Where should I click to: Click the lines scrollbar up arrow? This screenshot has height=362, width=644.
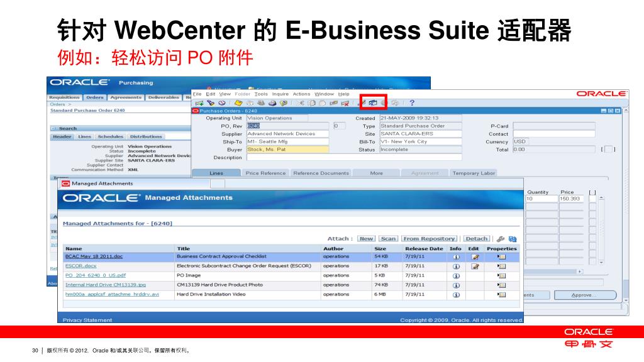[601, 198]
